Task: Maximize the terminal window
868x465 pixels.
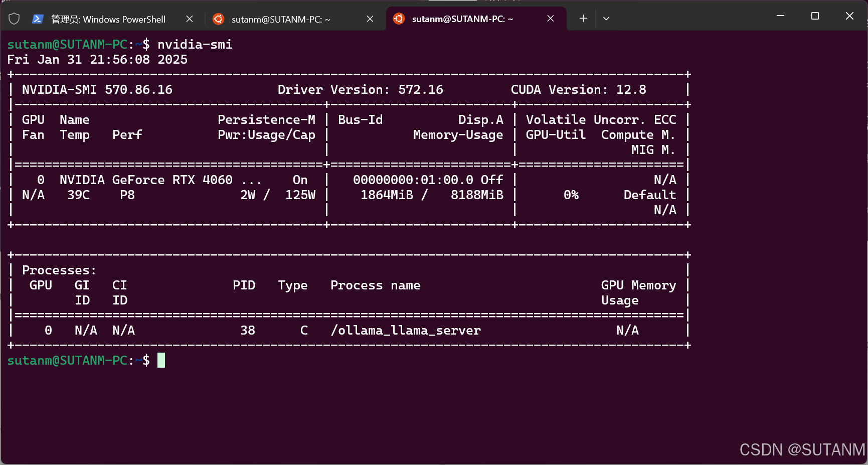Action: tap(815, 16)
